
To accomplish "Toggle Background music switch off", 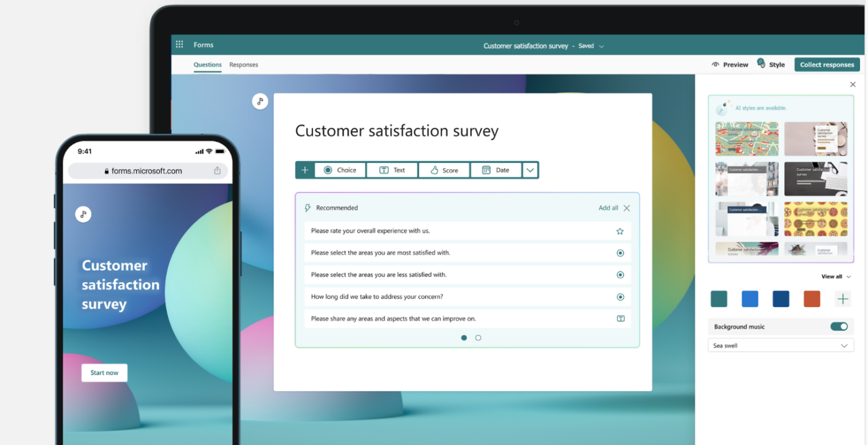I will tap(839, 327).
